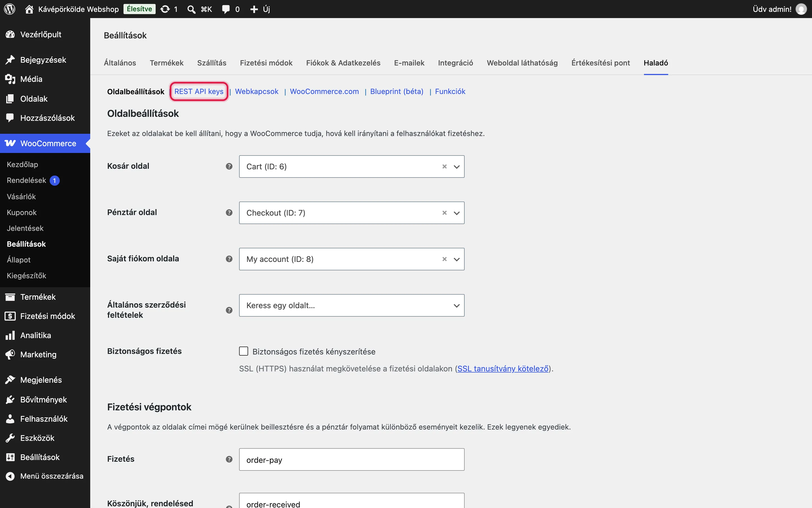Open the WooCommerce.com section link
This screenshot has width=812, height=508.
click(x=324, y=91)
